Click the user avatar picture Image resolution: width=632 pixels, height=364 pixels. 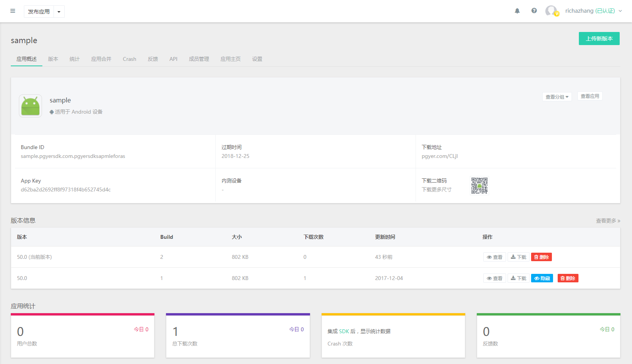tap(552, 11)
